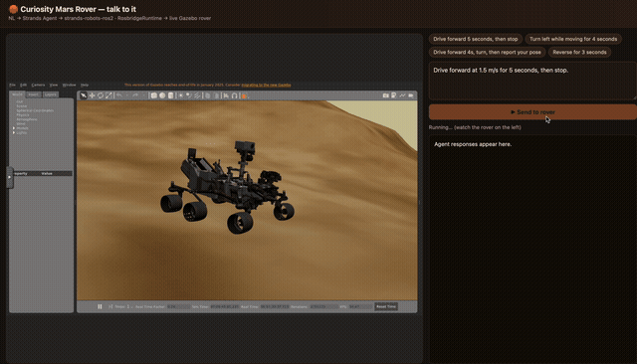
Task: Click the Real Time Factor value field
Action: pyautogui.click(x=178, y=306)
